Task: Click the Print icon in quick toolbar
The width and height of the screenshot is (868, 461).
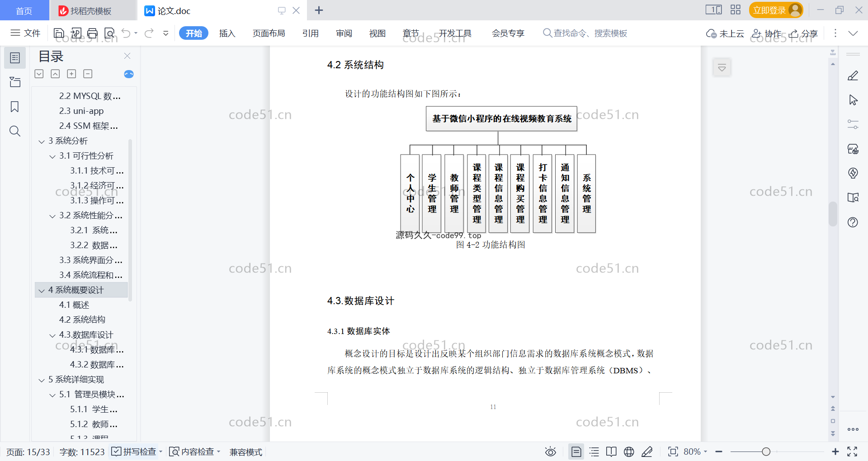Action: click(92, 33)
